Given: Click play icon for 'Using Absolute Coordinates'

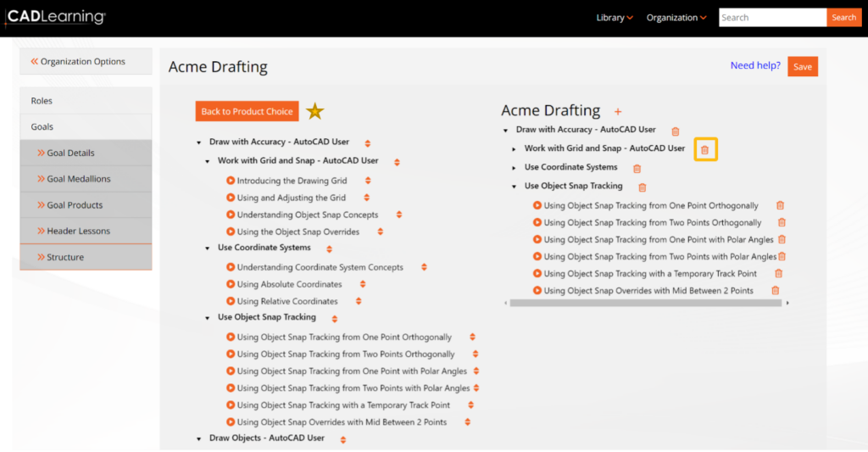Looking at the screenshot, I should (x=231, y=284).
